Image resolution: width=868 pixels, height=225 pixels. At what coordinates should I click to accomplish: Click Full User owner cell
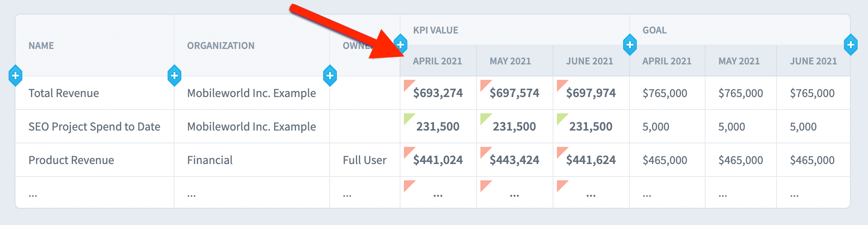pos(364,160)
